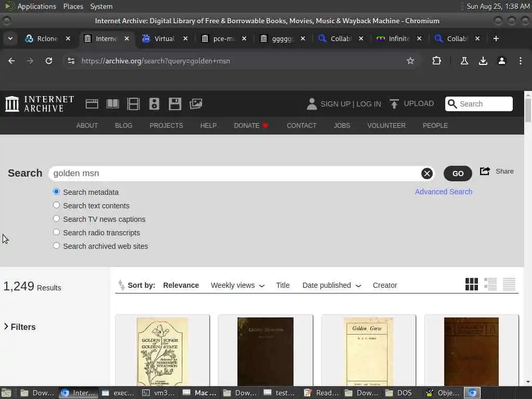
Task: Sort results by Relevance
Action: tap(181, 285)
